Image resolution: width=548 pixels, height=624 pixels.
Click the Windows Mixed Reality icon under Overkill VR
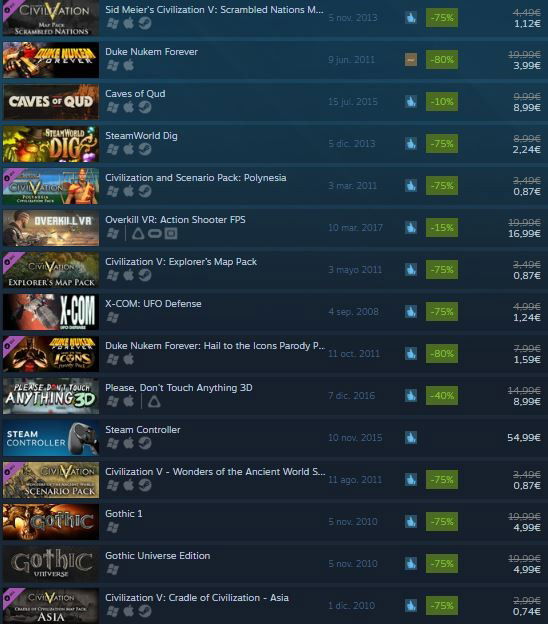coord(171,233)
